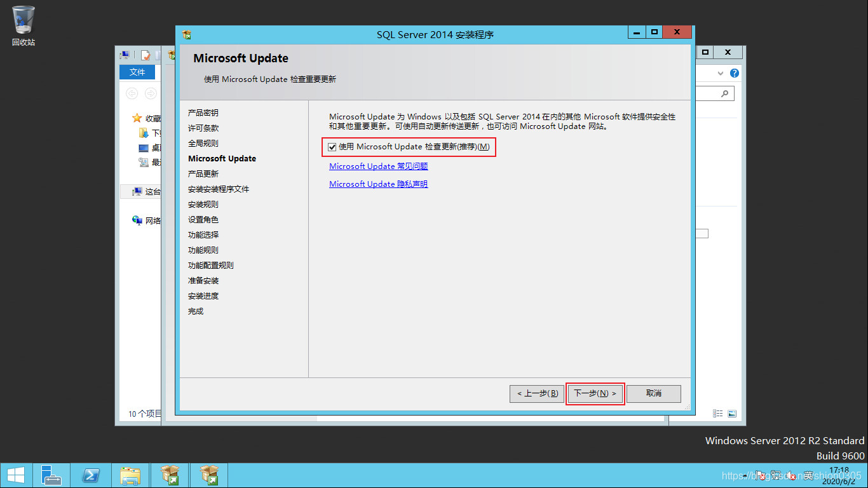This screenshot has width=868, height=488.
Task: Open Explorer help question mark icon
Action: [x=735, y=73]
